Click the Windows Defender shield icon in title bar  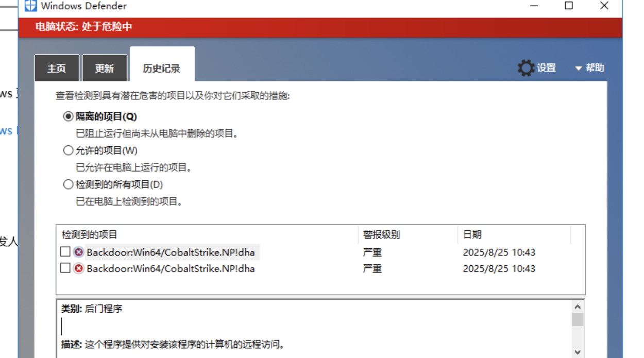pos(31,6)
